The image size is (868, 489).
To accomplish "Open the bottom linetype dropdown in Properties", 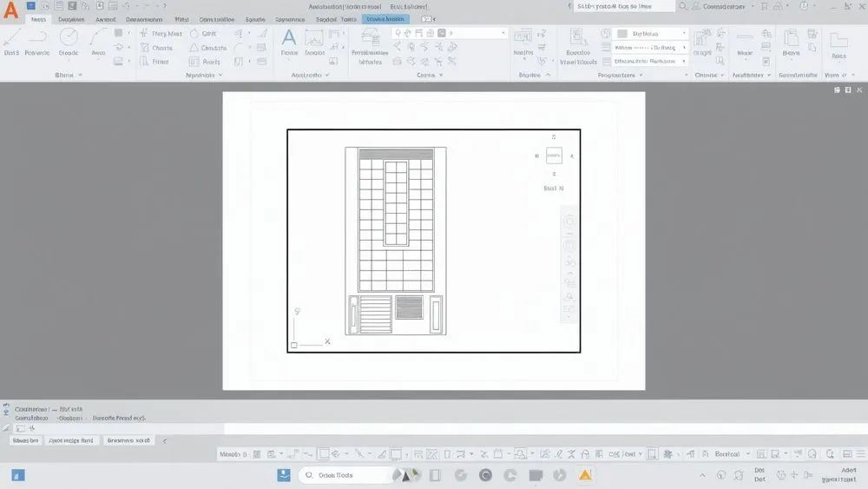I will coord(650,62).
